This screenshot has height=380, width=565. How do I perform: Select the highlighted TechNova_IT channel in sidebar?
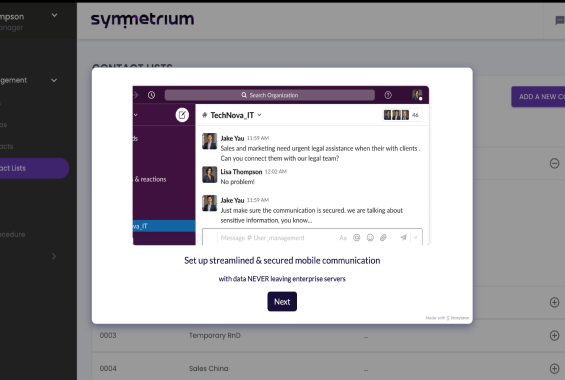coord(164,226)
